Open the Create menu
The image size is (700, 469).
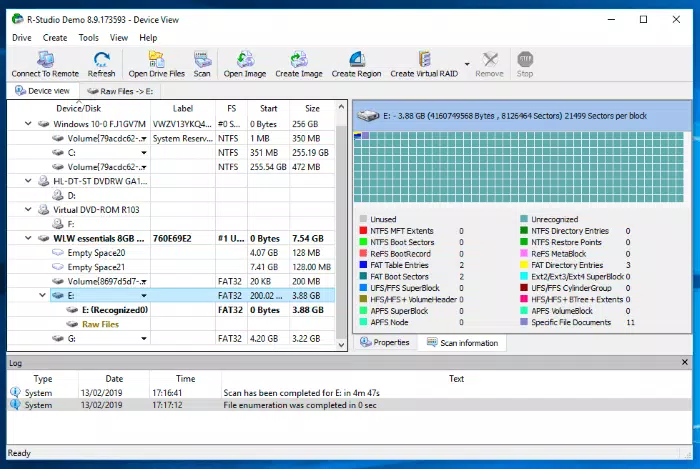tap(55, 38)
